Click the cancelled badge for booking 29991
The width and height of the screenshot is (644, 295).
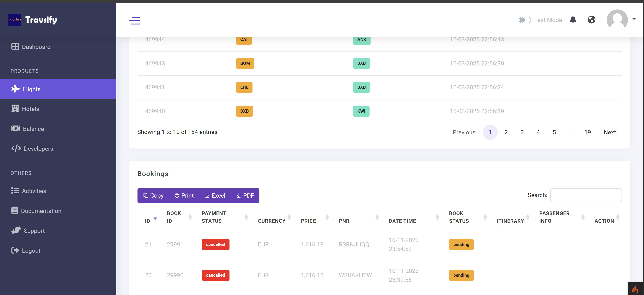coord(215,244)
